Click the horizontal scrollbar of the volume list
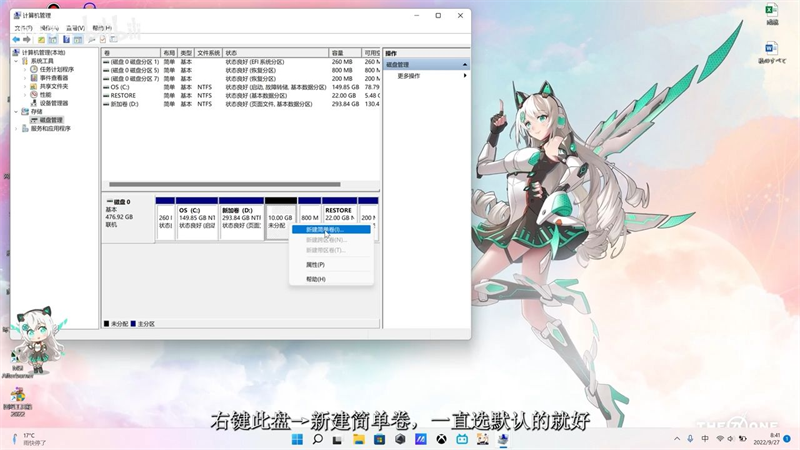The image size is (800, 450). [224, 185]
